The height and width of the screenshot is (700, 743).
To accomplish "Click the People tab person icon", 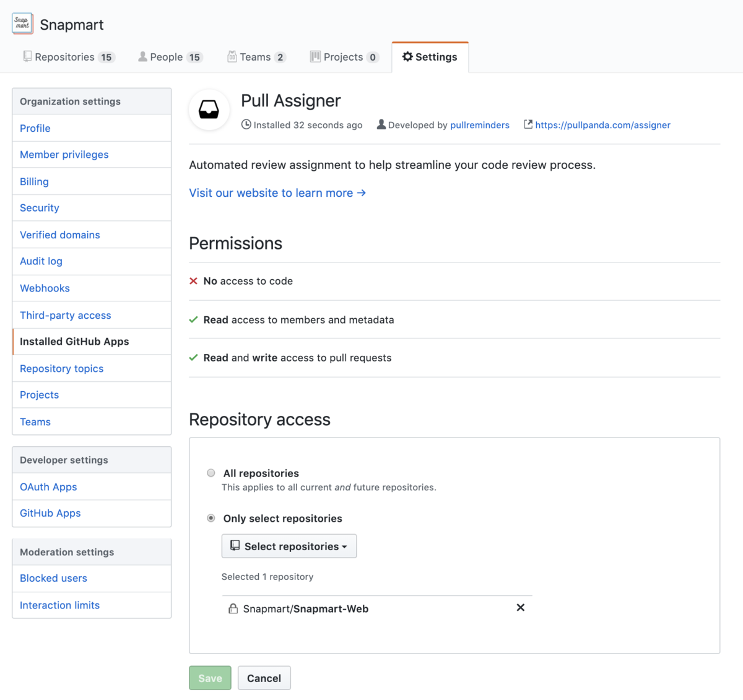I will click(x=142, y=56).
